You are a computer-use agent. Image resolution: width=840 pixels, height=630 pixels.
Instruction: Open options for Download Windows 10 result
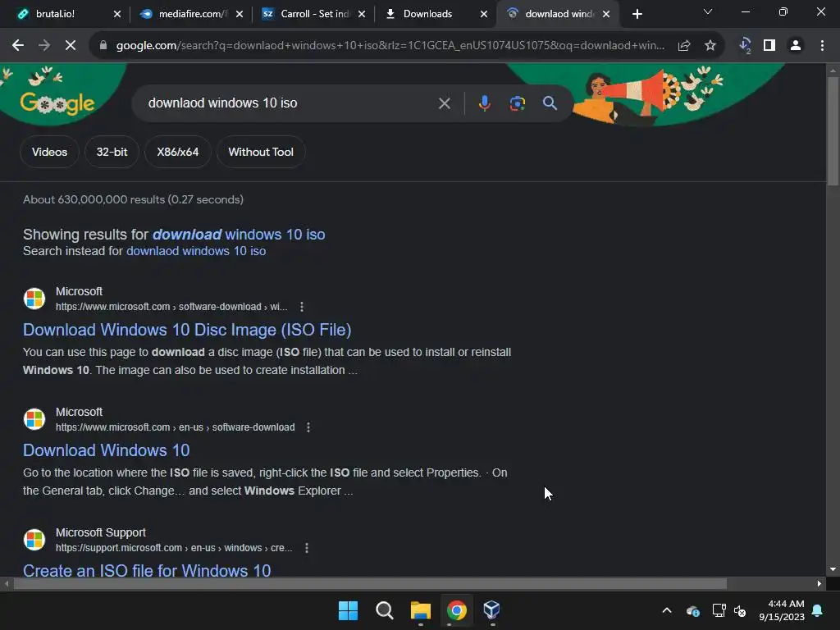click(x=308, y=427)
